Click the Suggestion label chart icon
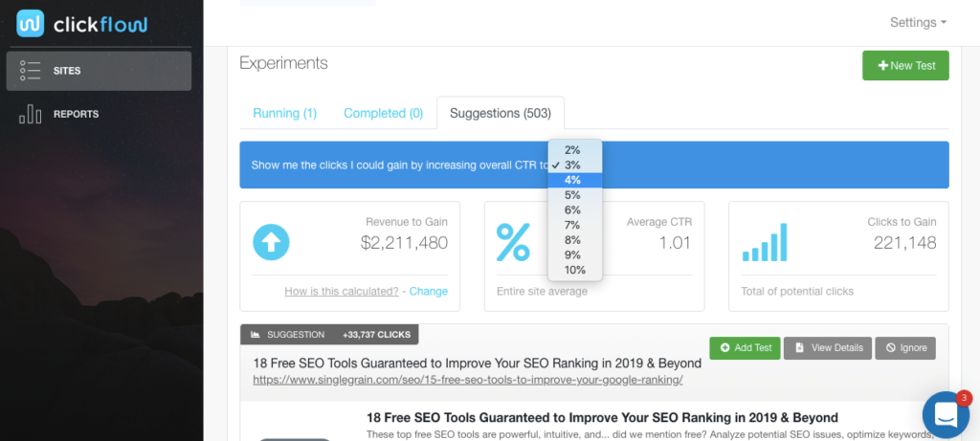Screen dimensions: 980x441 (256, 335)
